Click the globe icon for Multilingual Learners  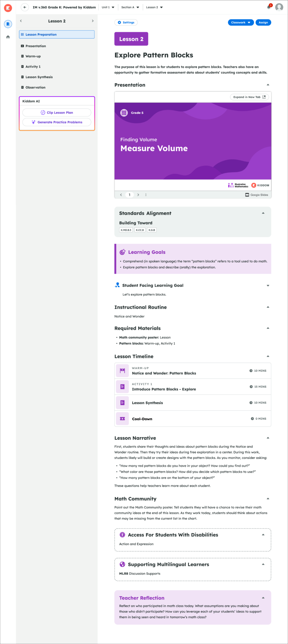(x=122, y=564)
